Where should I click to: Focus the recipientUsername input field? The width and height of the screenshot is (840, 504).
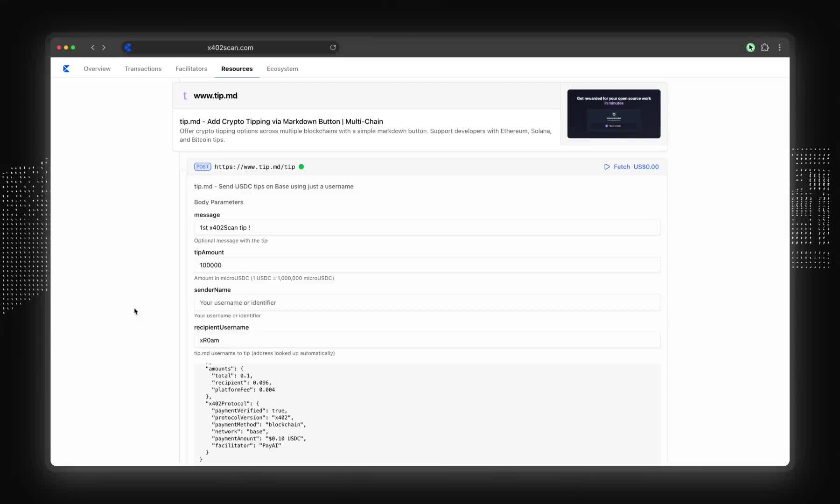[x=427, y=340]
